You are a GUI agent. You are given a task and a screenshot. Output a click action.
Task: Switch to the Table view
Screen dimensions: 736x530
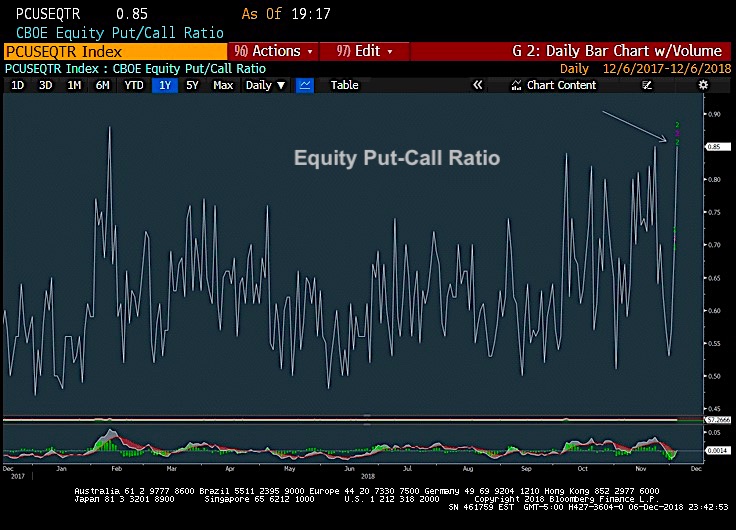coord(344,85)
